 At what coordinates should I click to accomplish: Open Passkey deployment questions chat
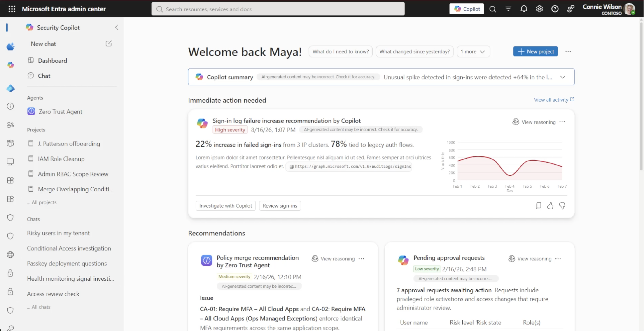coord(67,263)
